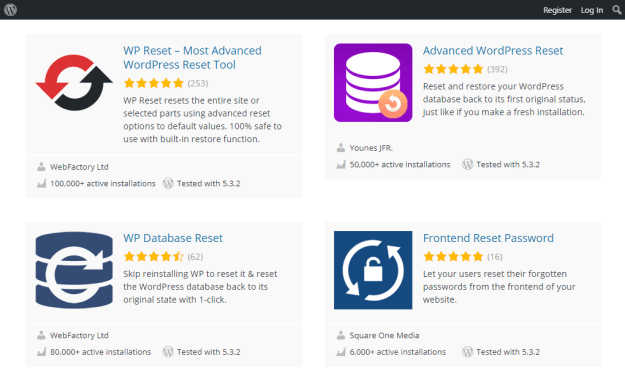This screenshot has height=386, width=625.
Task: Open the Frontend Reset Password plugin title
Action: [488, 238]
